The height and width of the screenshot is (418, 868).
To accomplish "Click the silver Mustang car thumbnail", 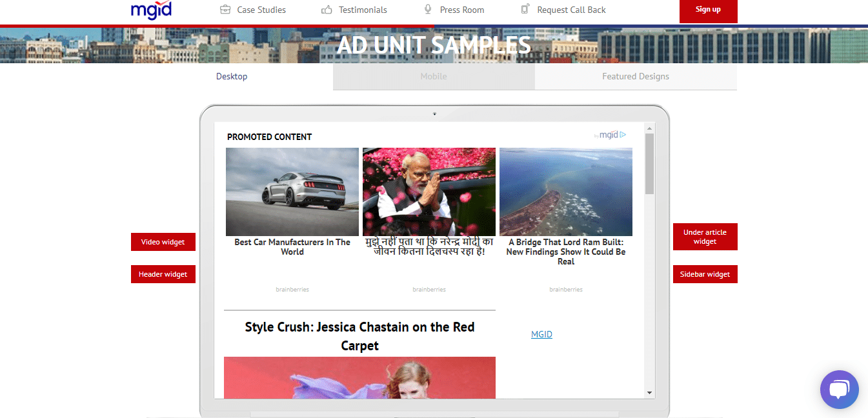I will click(292, 192).
